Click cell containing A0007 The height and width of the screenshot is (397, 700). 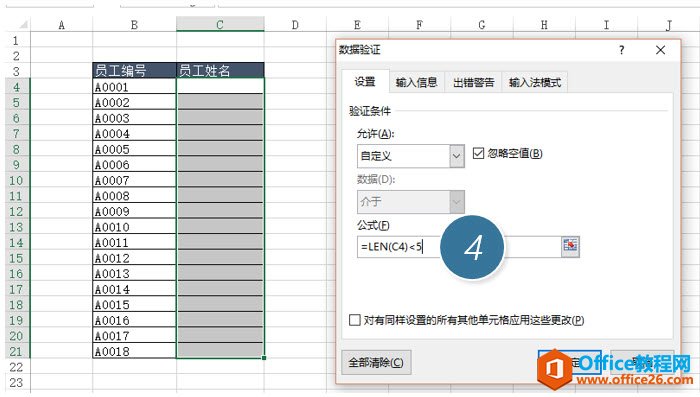[134, 180]
